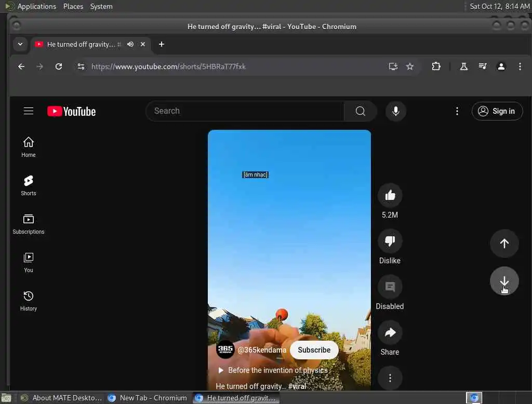Image resolution: width=532 pixels, height=404 pixels.
Task: Open the YouTube hamburger guide menu
Action: [29, 111]
